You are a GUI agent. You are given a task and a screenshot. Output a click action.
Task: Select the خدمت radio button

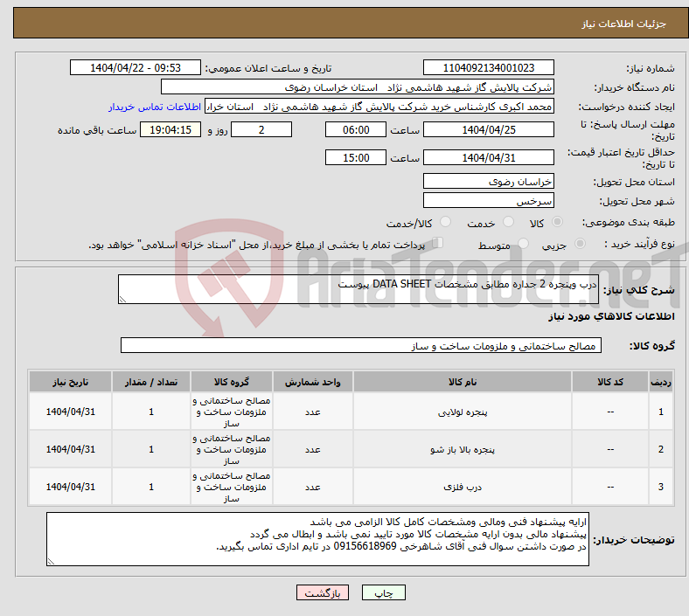[508, 222]
